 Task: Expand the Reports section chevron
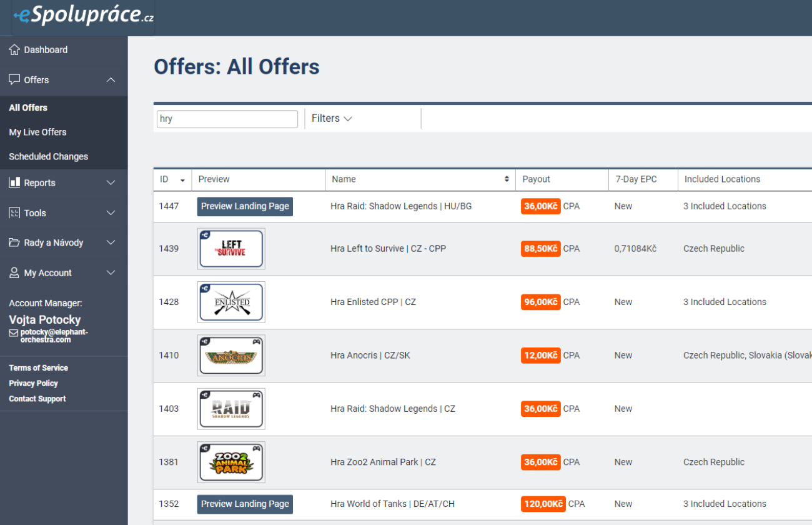pyautogui.click(x=111, y=183)
